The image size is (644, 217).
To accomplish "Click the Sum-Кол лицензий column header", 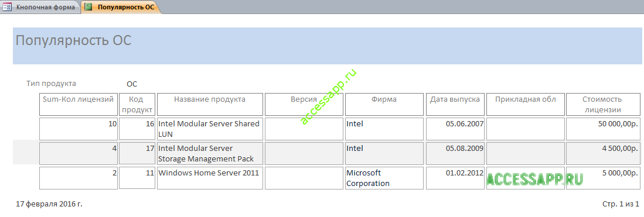I will [79, 104].
